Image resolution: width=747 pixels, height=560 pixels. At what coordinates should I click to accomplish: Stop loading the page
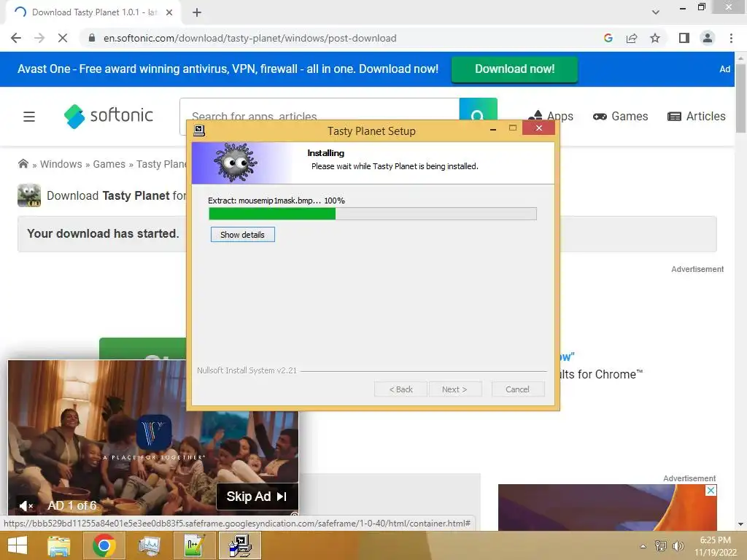pos(63,38)
